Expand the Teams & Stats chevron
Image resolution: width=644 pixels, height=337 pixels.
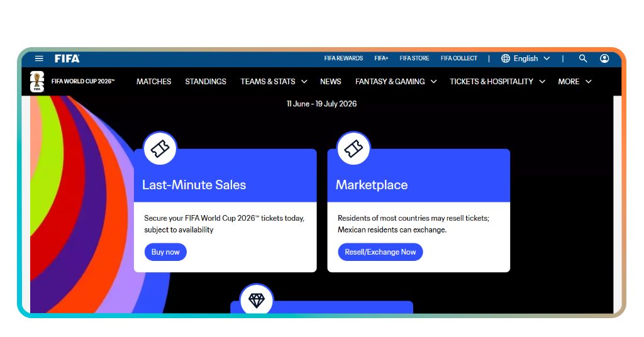click(x=304, y=82)
